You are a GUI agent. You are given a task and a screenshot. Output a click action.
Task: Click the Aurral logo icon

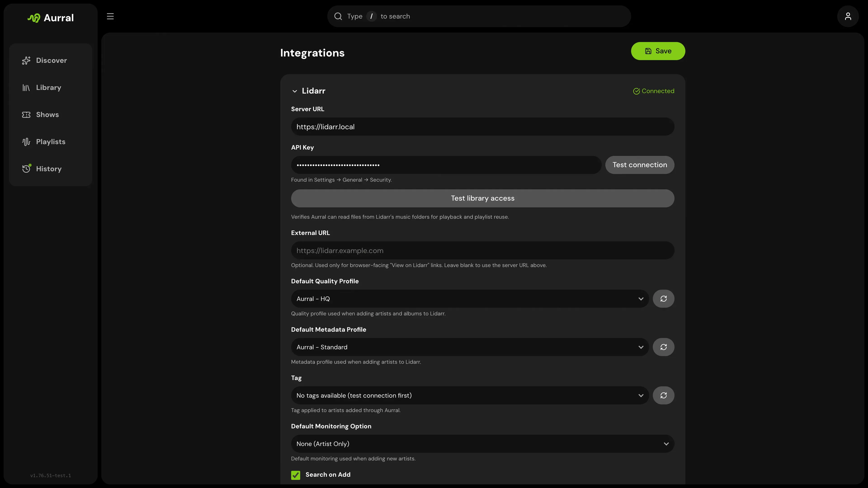pos(34,18)
